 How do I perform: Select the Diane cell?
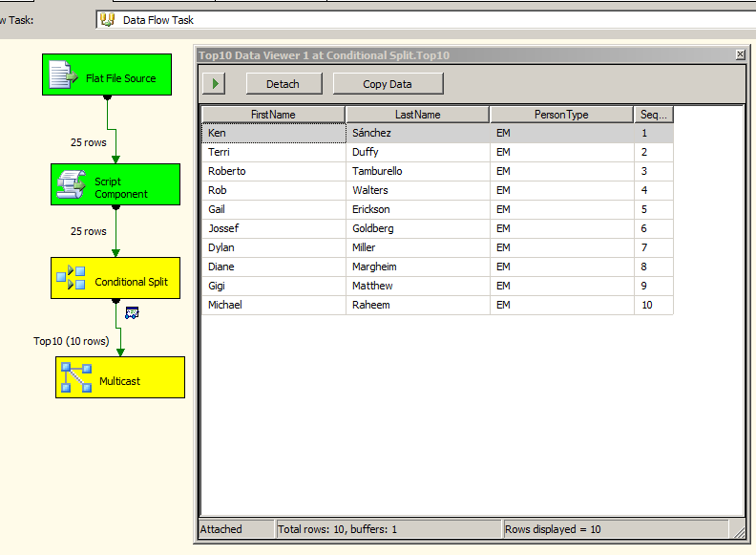coord(273,267)
